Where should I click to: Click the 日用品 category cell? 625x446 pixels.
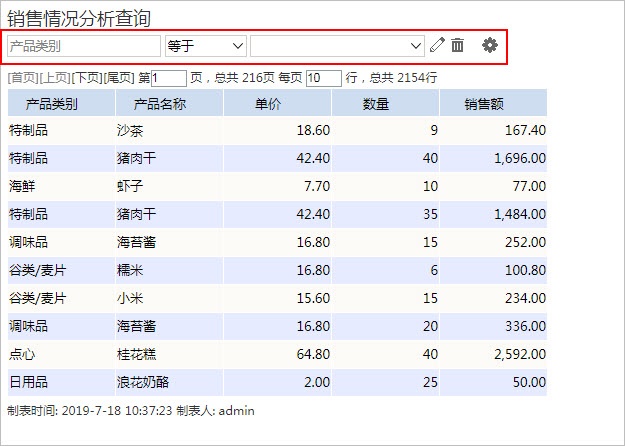tap(61, 382)
